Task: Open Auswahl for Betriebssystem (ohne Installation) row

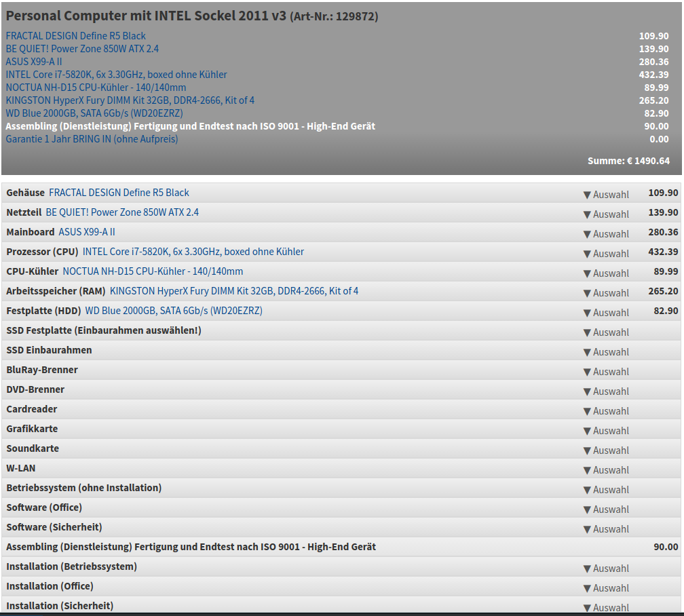Action: pyautogui.click(x=607, y=490)
